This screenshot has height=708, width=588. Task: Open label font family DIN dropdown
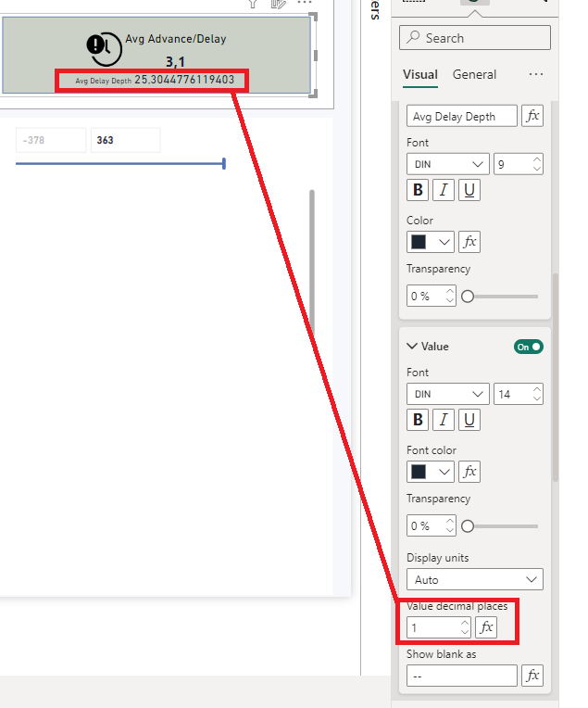[447, 164]
